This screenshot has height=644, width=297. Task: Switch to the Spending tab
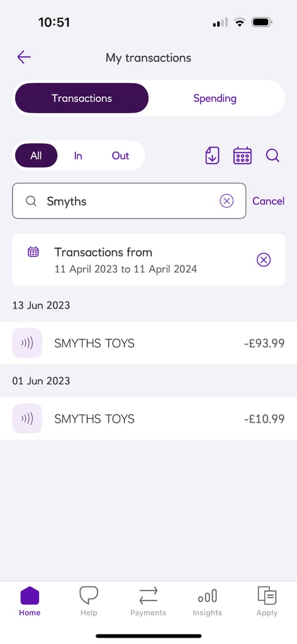click(x=215, y=98)
